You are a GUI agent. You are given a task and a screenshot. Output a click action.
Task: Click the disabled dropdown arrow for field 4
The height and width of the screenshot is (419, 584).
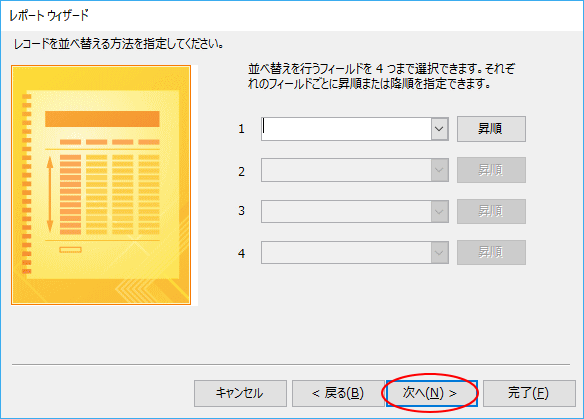[x=439, y=253]
